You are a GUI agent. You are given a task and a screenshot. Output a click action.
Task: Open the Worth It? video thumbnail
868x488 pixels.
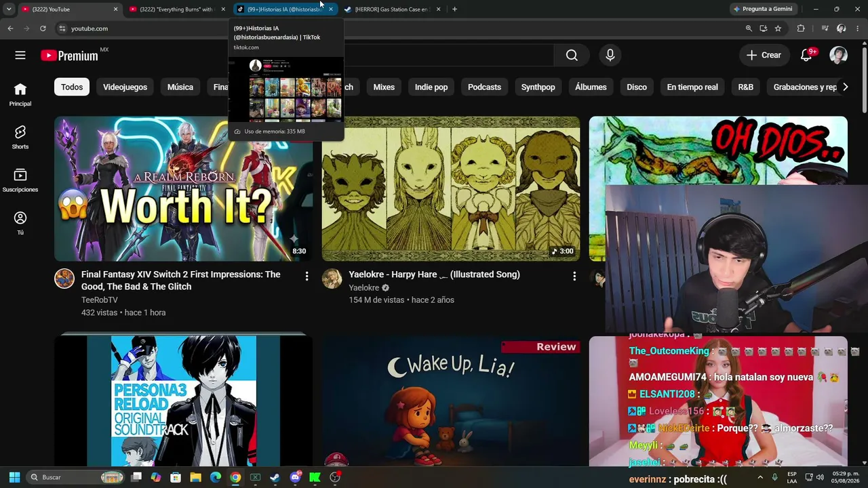pyautogui.click(x=184, y=188)
